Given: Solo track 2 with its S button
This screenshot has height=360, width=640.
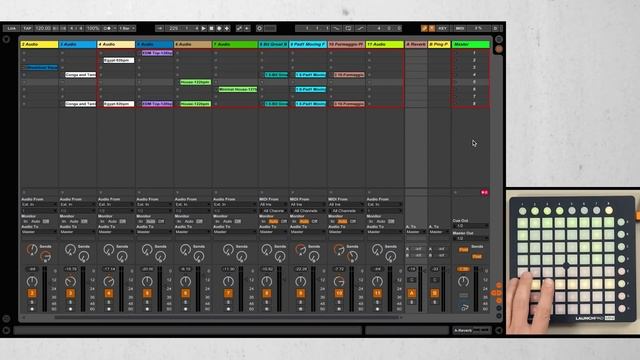Looking at the screenshot, I should point(32,302).
